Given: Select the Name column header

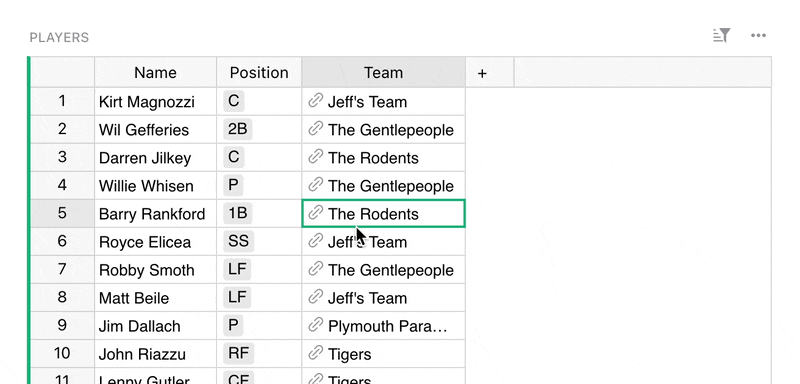Looking at the screenshot, I should coord(156,72).
